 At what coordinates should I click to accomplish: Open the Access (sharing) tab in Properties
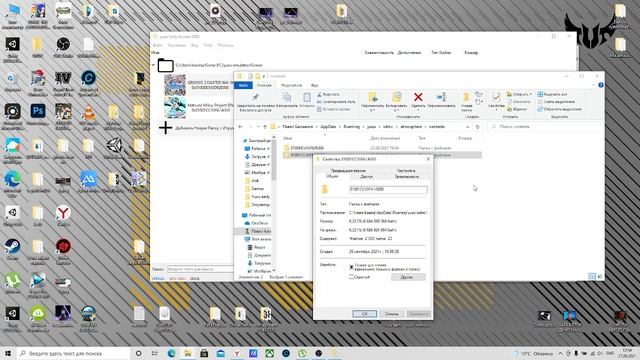367,177
